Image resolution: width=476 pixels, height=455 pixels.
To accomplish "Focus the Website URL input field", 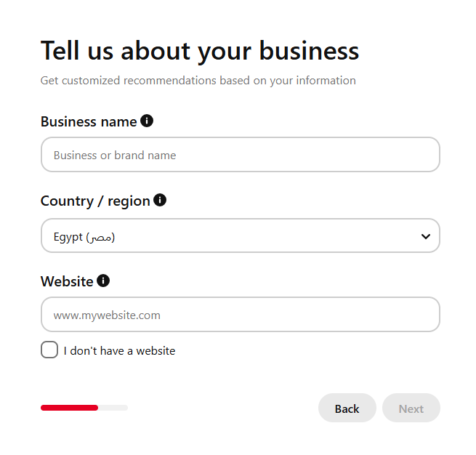I will pos(240,315).
